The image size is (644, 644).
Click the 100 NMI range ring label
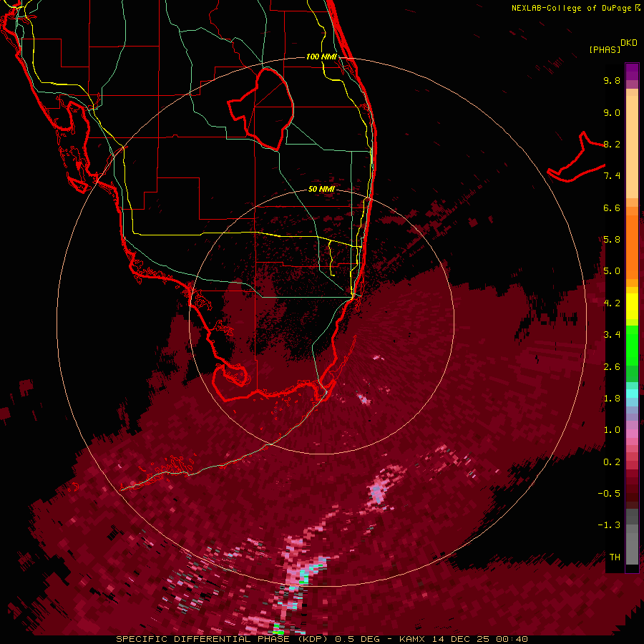[321, 57]
